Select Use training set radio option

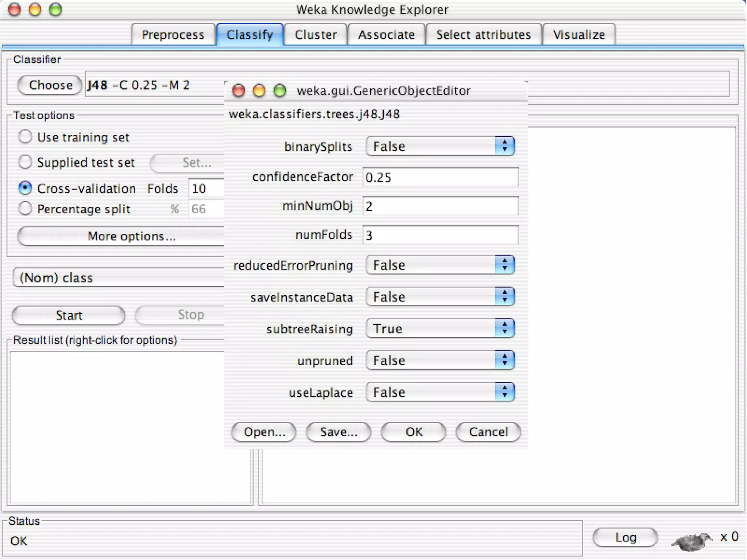tap(25, 137)
